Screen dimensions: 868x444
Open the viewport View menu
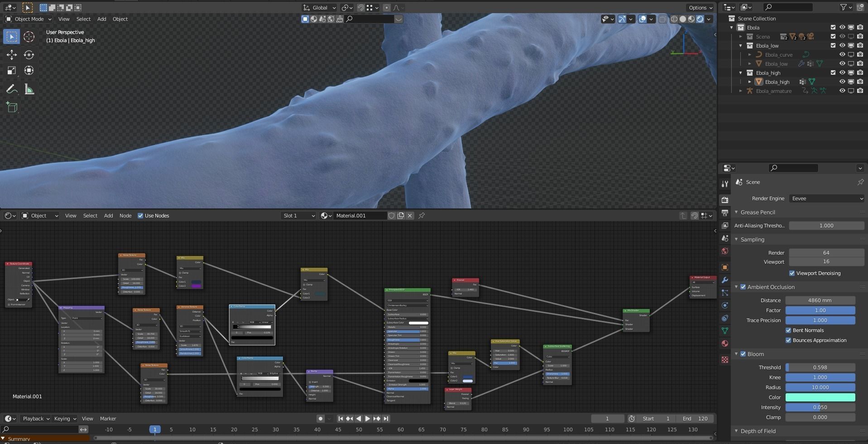click(64, 19)
